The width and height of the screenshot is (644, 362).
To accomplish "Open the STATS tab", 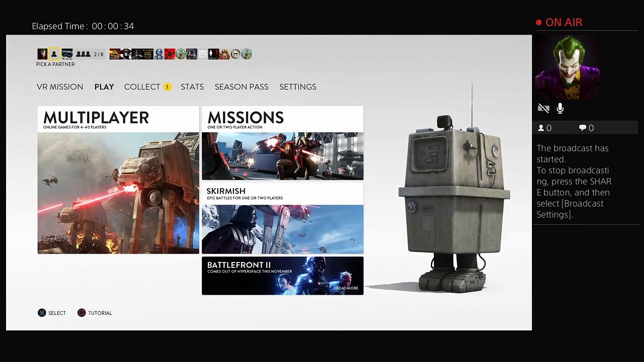I will coord(192,87).
